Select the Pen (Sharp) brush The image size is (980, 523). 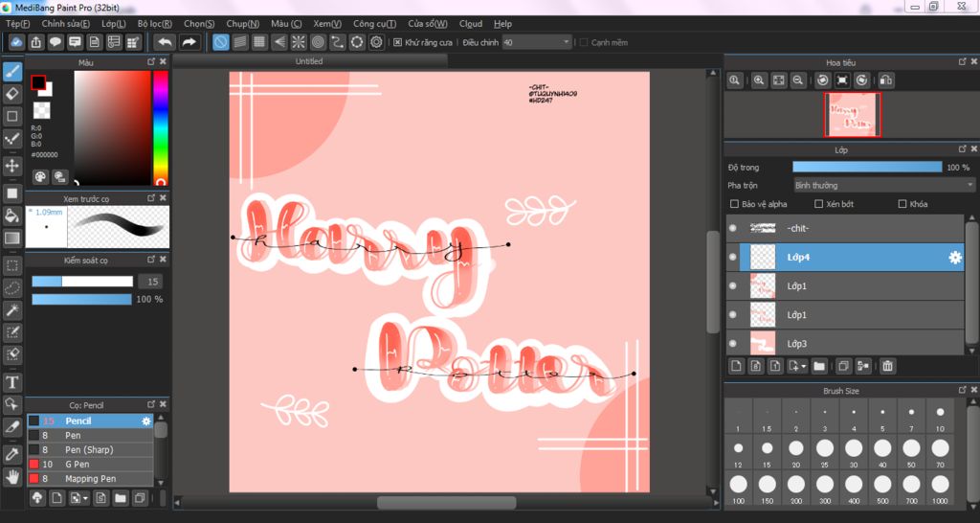point(90,450)
